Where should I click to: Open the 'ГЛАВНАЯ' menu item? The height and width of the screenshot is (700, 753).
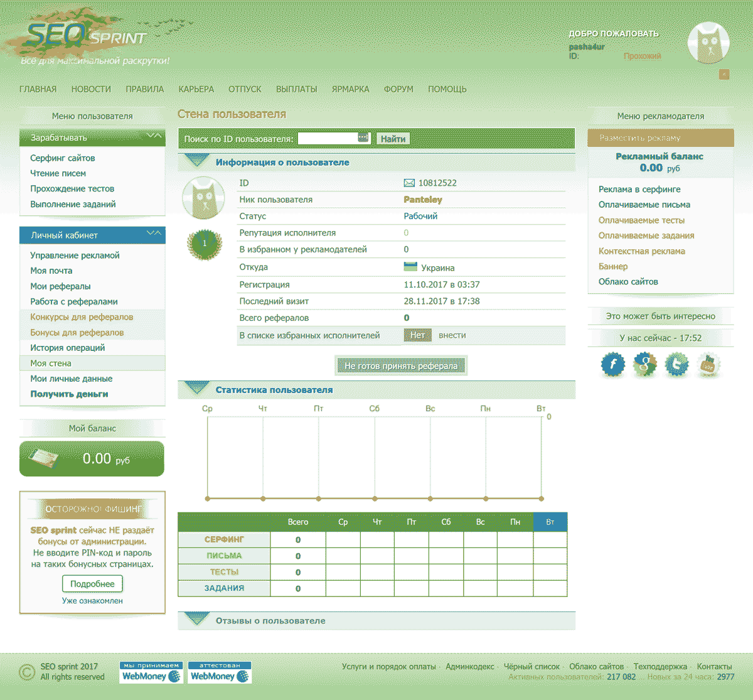point(38,89)
